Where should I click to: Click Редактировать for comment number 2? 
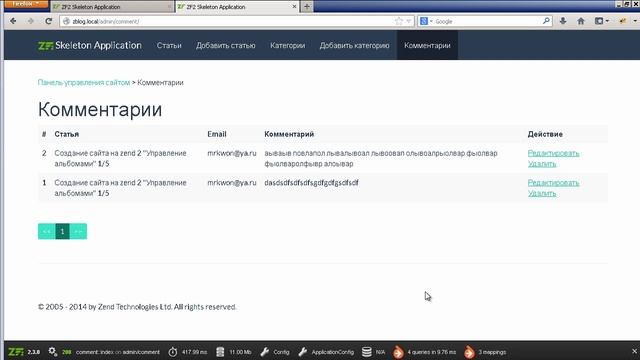click(x=553, y=153)
